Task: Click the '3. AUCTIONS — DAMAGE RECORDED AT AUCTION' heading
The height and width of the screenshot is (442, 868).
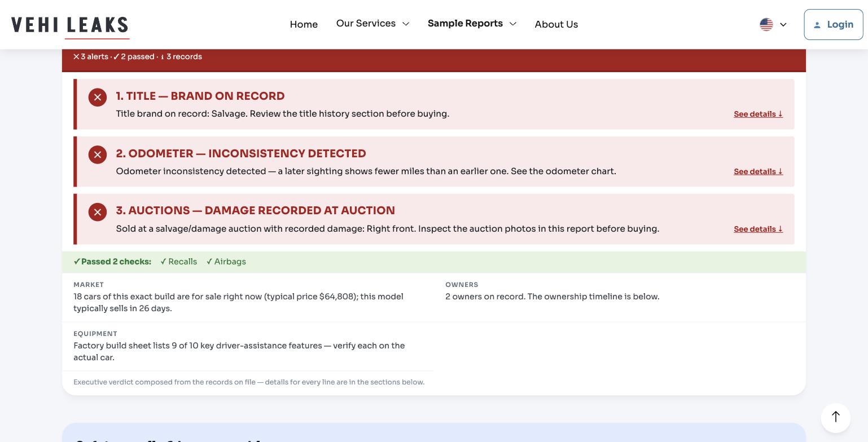Action: (255, 210)
